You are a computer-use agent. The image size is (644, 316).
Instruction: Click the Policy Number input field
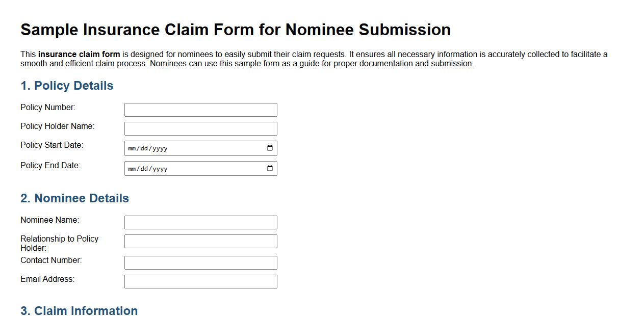pos(200,110)
